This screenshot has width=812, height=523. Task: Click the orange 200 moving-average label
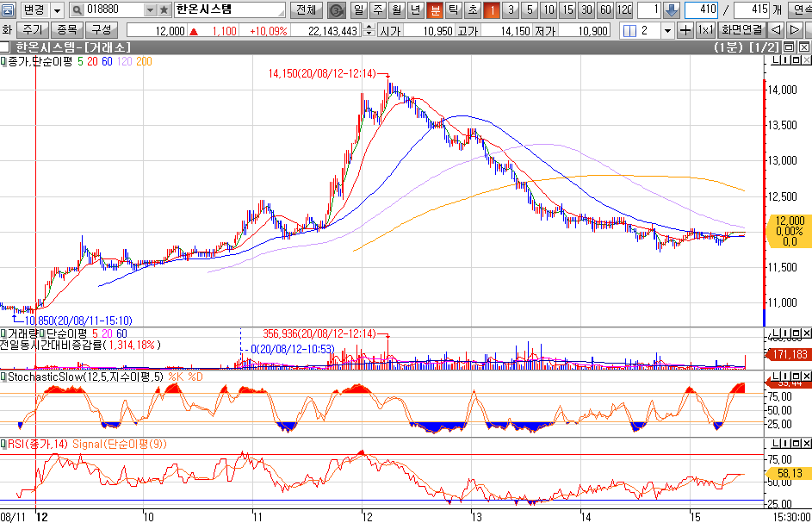144,62
